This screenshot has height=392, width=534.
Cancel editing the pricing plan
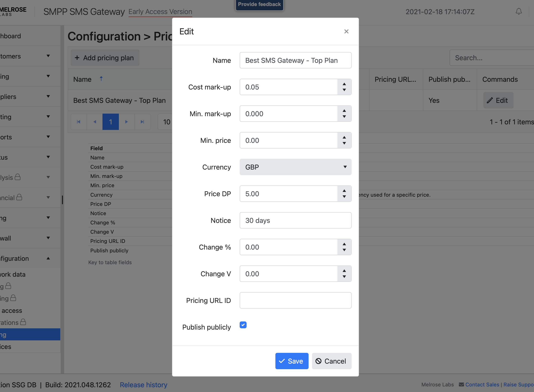(x=331, y=361)
